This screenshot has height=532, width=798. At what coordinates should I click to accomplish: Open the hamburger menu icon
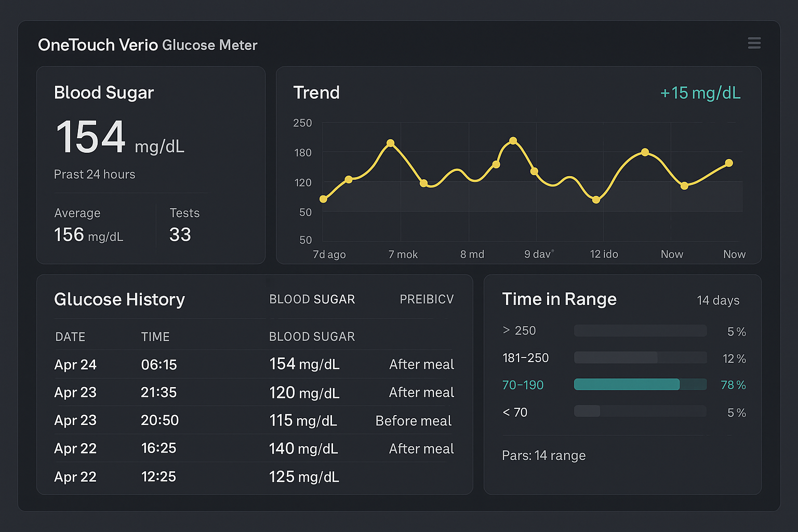coord(754,43)
